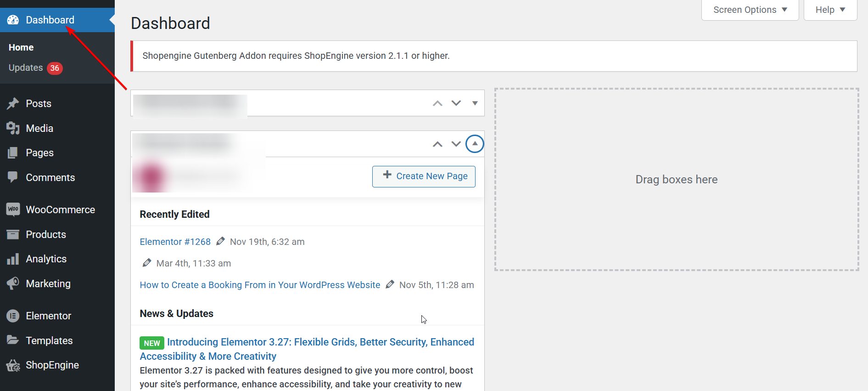Click the Templates folder icon

pyautogui.click(x=13, y=340)
